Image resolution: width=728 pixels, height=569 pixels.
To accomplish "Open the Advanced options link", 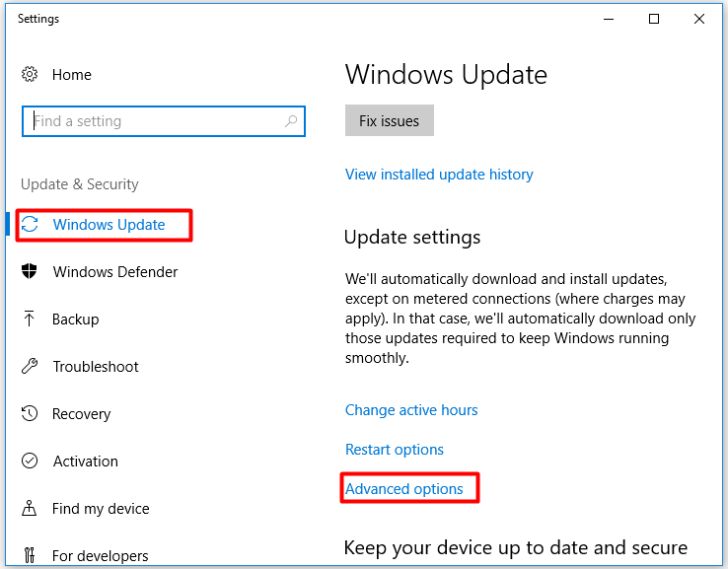I will click(403, 489).
